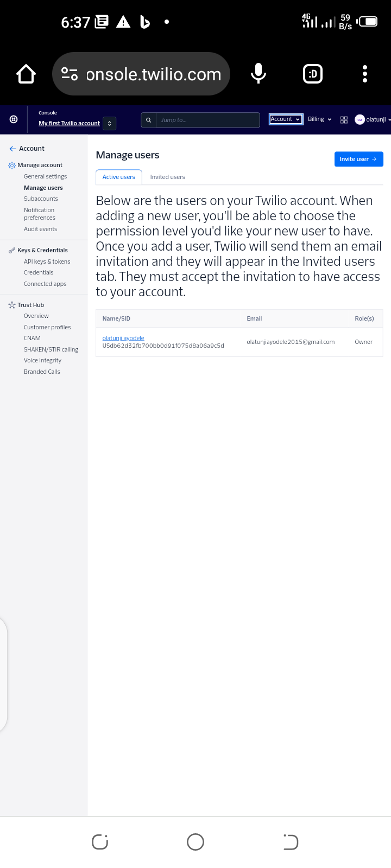Open the browser tab switcher
This screenshot has width=391, height=868.
[313, 74]
